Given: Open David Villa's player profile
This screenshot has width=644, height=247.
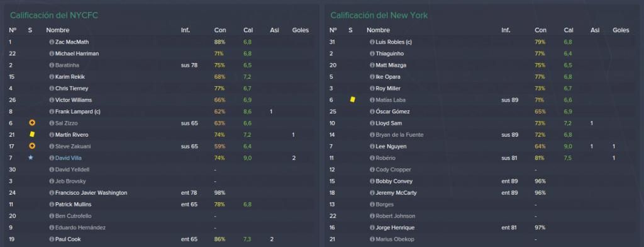Looking at the screenshot, I should [x=68, y=158].
